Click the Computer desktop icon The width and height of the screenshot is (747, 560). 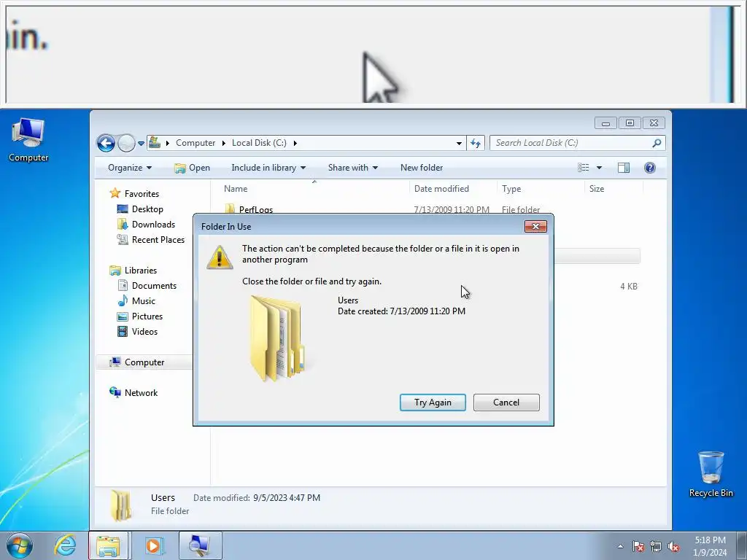pyautogui.click(x=28, y=140)
